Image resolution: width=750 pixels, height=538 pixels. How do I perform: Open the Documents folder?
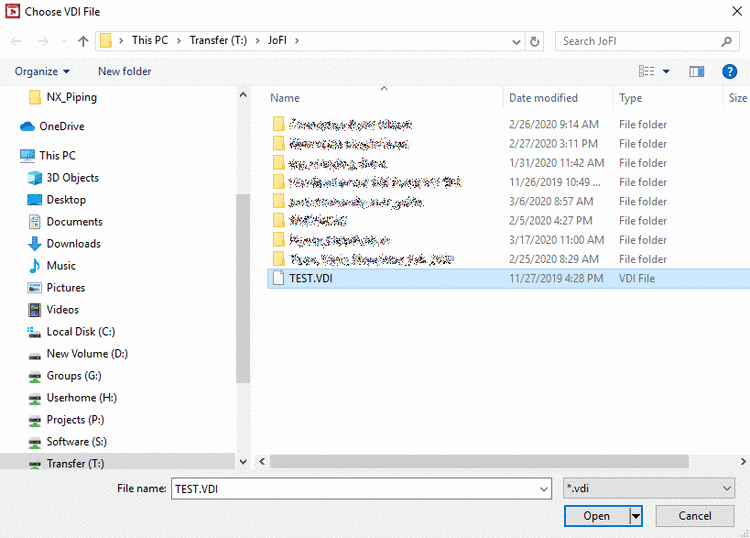tap(65, 221)
